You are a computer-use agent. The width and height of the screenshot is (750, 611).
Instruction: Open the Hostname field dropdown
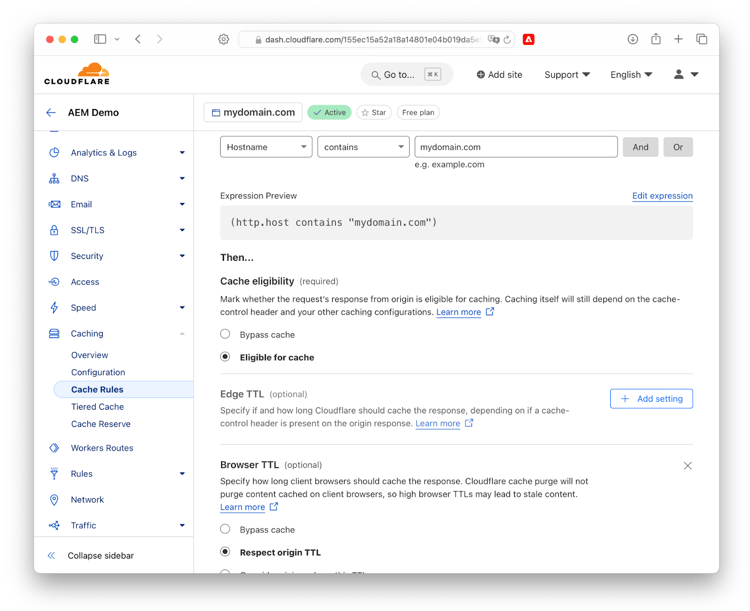pos(266,147)
